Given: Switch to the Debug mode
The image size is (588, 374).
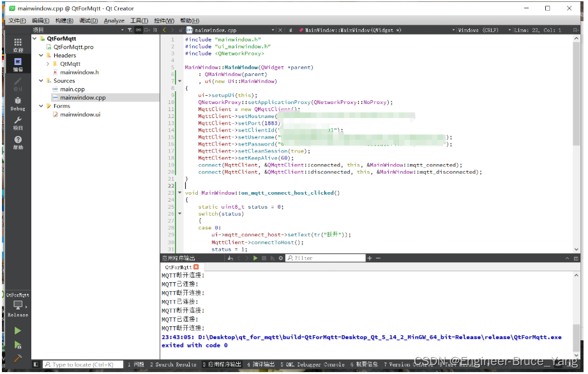Looking at the screenshot, I should (18, 104).
